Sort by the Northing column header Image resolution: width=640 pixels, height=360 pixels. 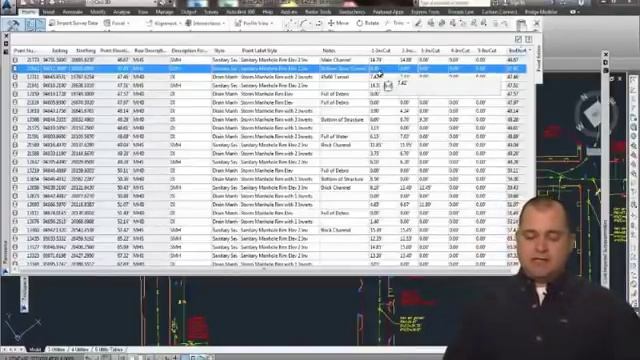86,51
